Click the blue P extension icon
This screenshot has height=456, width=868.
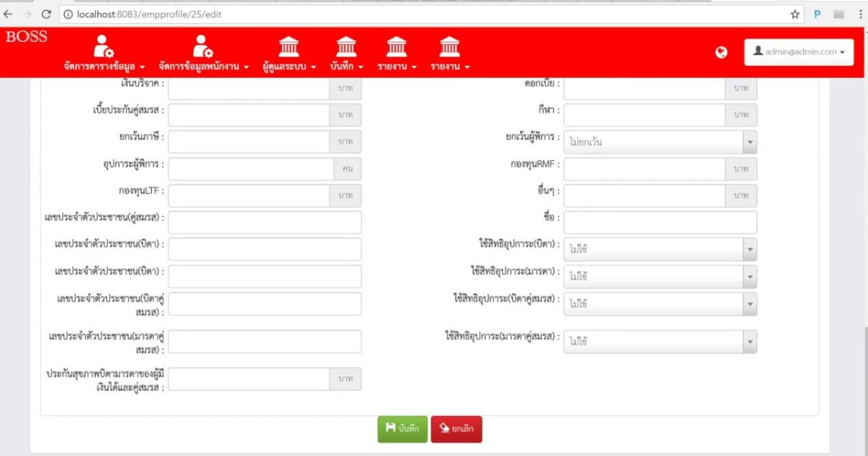pyautogui.click(x=817, y=14)
